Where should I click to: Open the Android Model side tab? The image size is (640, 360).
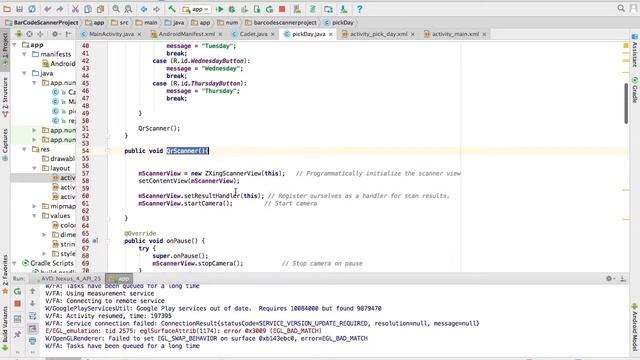[x=635, y=327]
